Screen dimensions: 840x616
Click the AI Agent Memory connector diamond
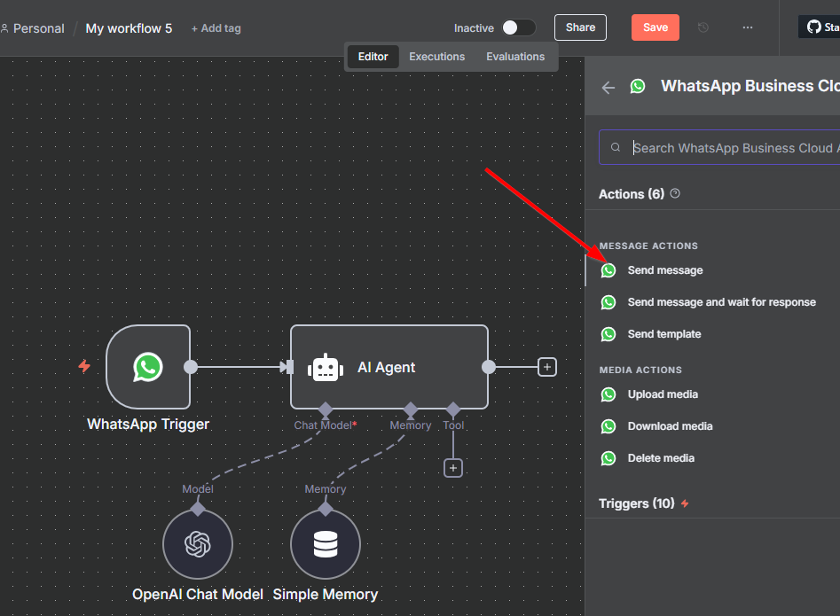[411, 410]
